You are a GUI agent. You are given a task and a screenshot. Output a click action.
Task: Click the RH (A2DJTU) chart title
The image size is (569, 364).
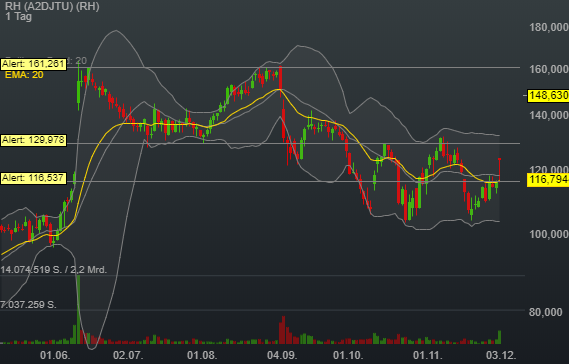52,6
